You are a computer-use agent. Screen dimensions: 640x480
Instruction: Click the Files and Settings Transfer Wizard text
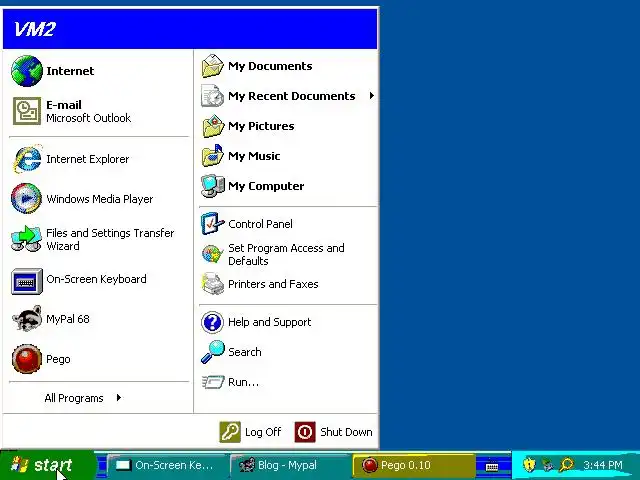(x=110, y=240)
